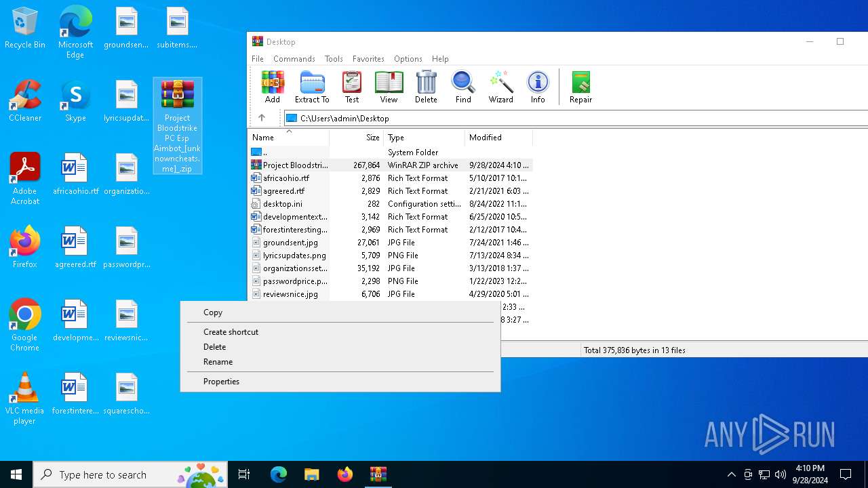This screenshot has width=868, height=488.
Task: Open the Windows Start menu
Action: (16, 474)
